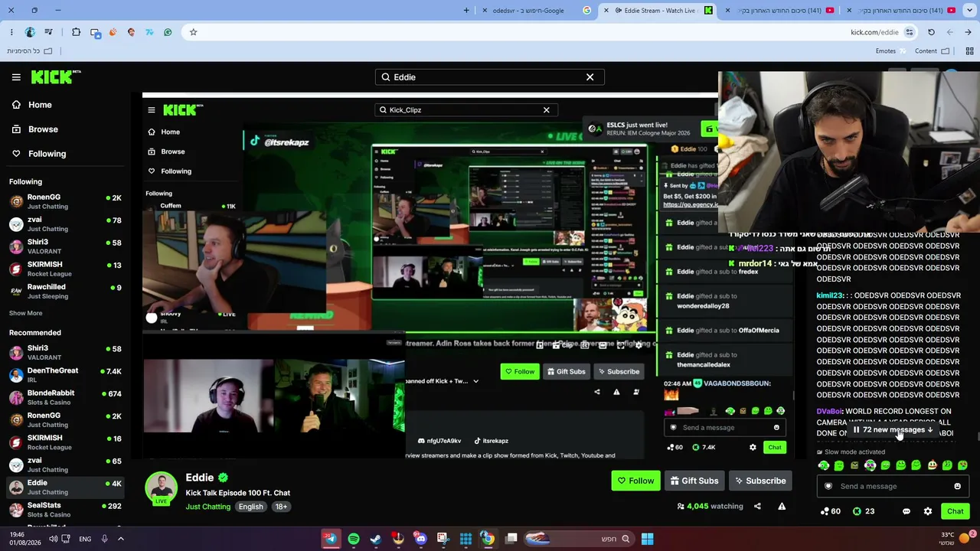Open the emoji picker in the main chat input
This screenshot has height=551, width=980.
(x=957, y=486)
